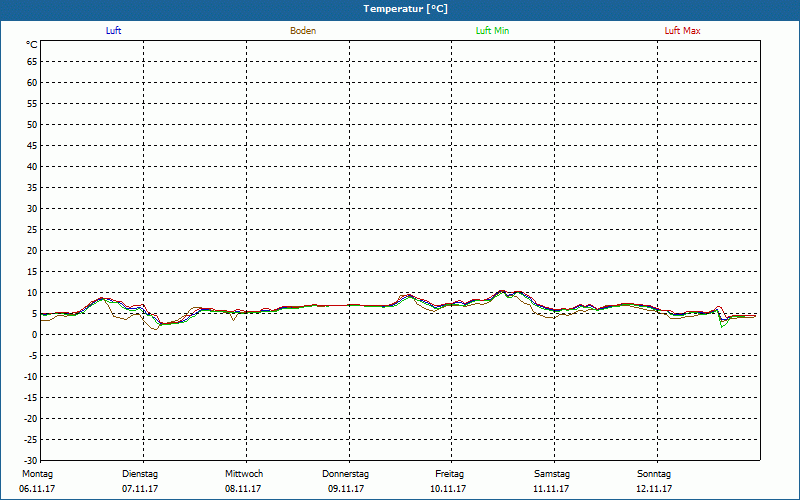Click the 40 y-axis value
This screenshot has height=500, width=800.
coord(32,167)
